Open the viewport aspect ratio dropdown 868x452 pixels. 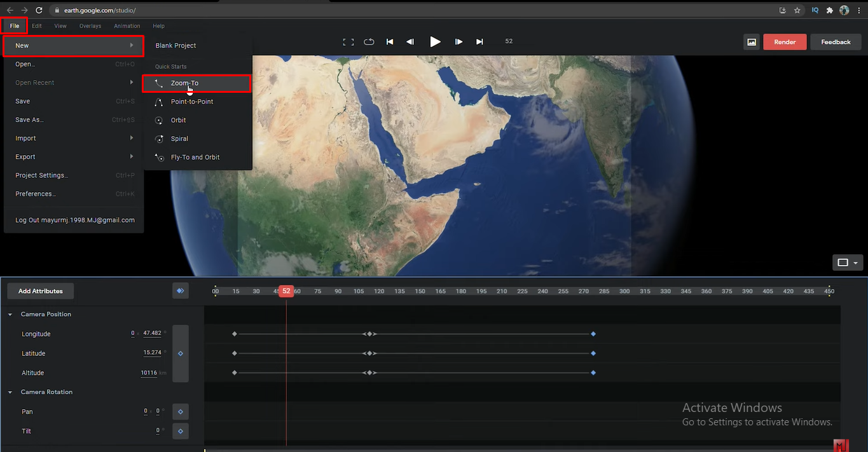pyautogui.click(x=848, y=263)
